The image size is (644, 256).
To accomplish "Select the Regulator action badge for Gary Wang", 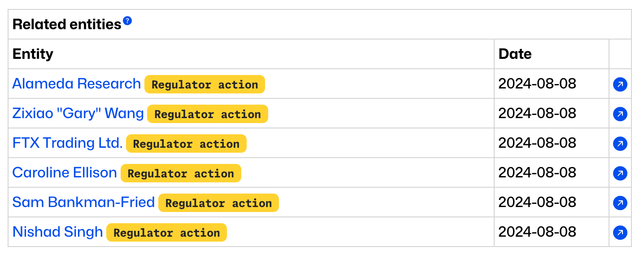I will tap(207, 114).
